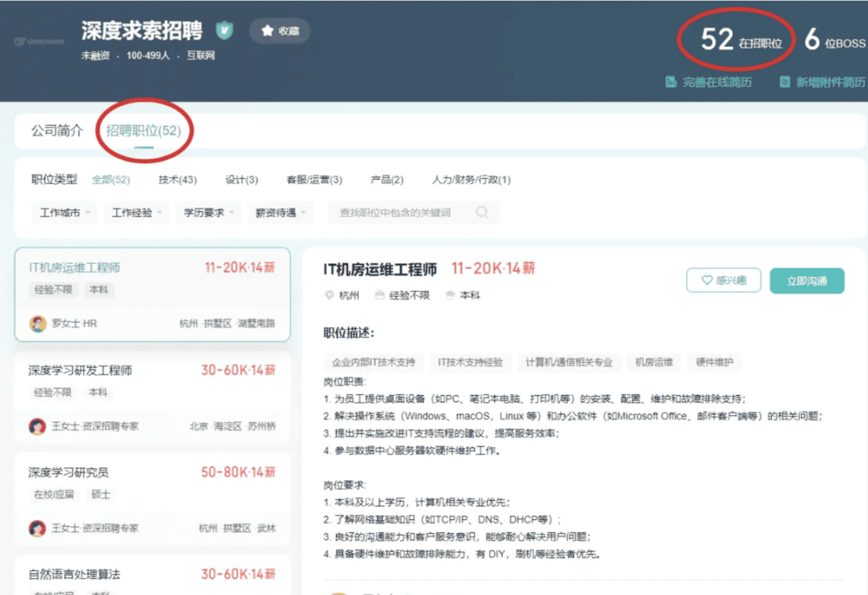The image size is (868, 595).
Task: Click the 立即沟通 button
Action: pyautogui.click(x=807, y=281)
